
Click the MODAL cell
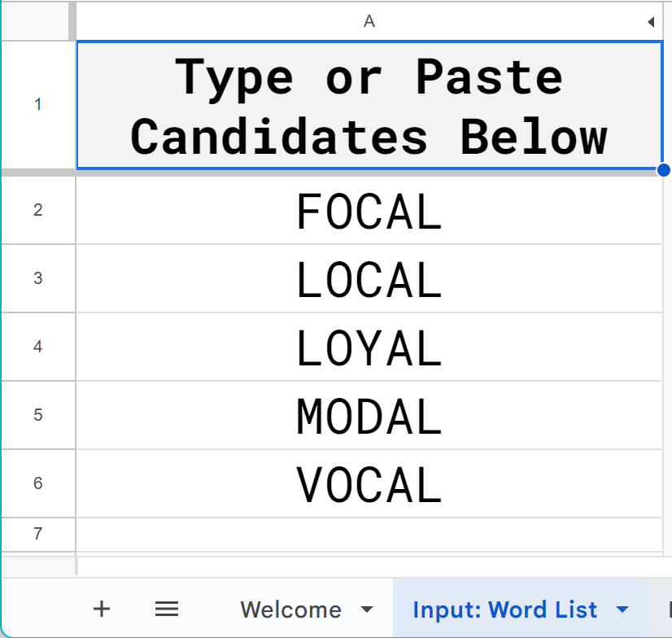369,416
